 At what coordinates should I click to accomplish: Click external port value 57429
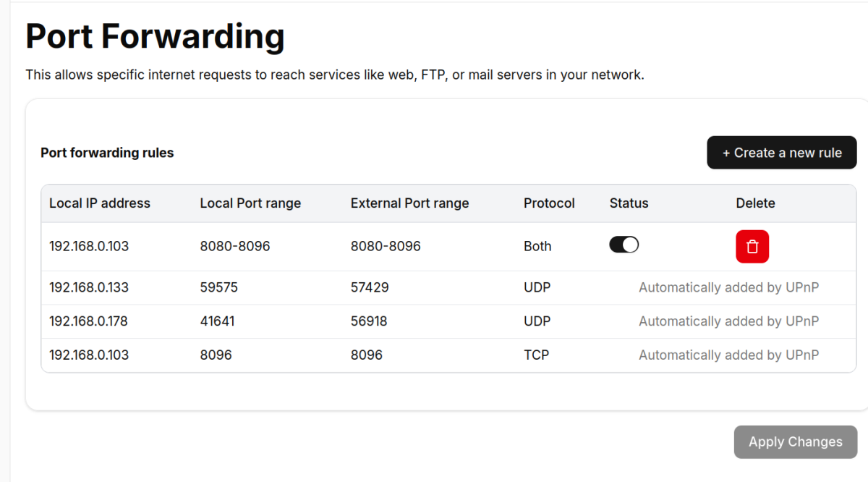click(x=370, y=287)
